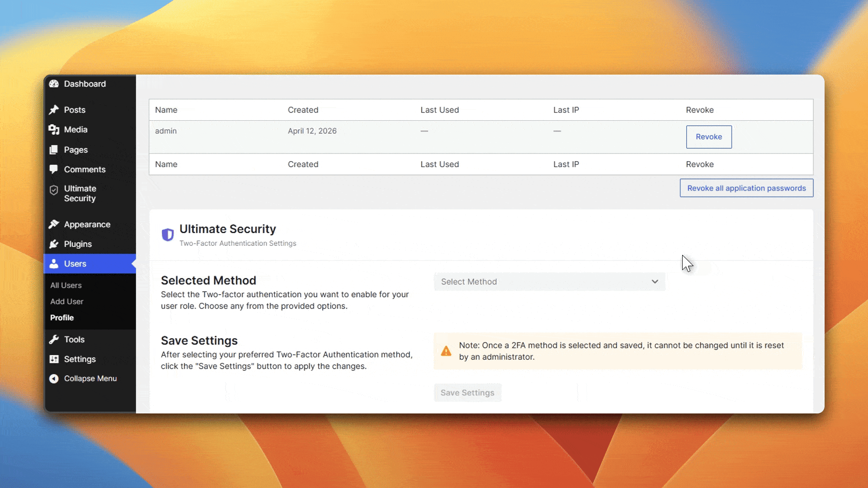Open the Profile submenu link
The image size is (868, 488).
(x=62, y=318)
